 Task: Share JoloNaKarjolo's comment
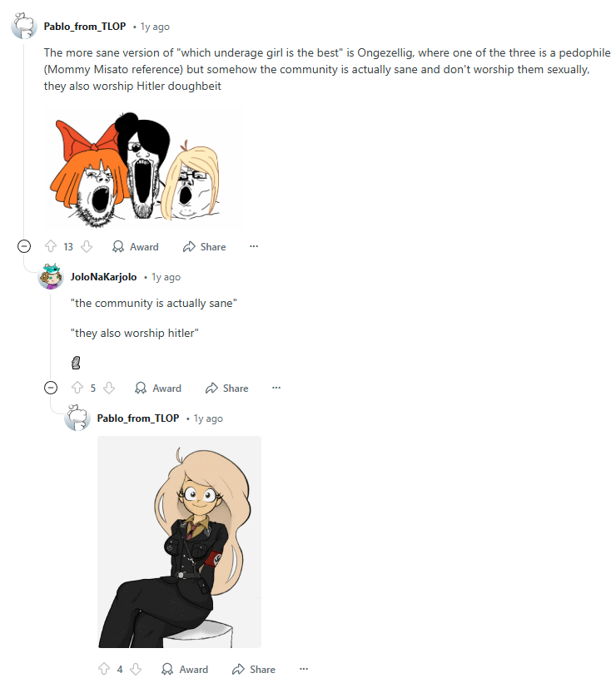pyautogui.click(x=227, y=389)
